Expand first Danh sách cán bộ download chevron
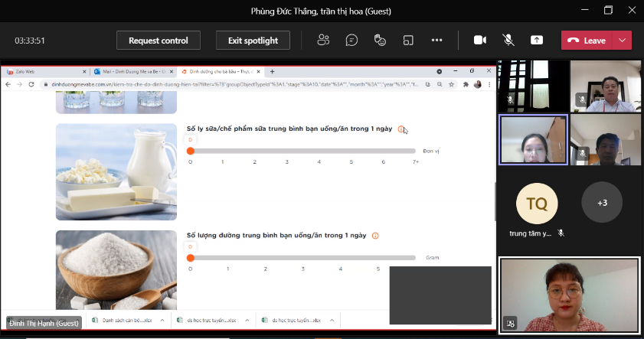The height and width of the screenshot is (339, 644). pos(162,321)
